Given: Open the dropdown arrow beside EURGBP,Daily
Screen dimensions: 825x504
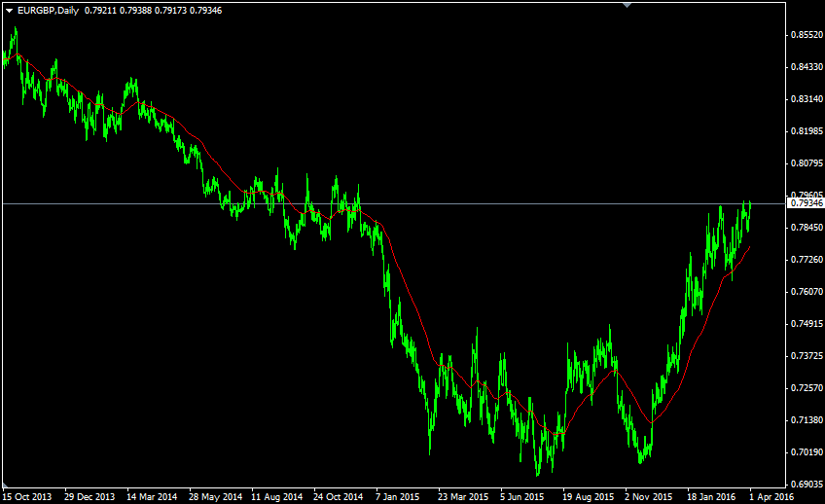Looking at the screenshot, I should (9, 11).
